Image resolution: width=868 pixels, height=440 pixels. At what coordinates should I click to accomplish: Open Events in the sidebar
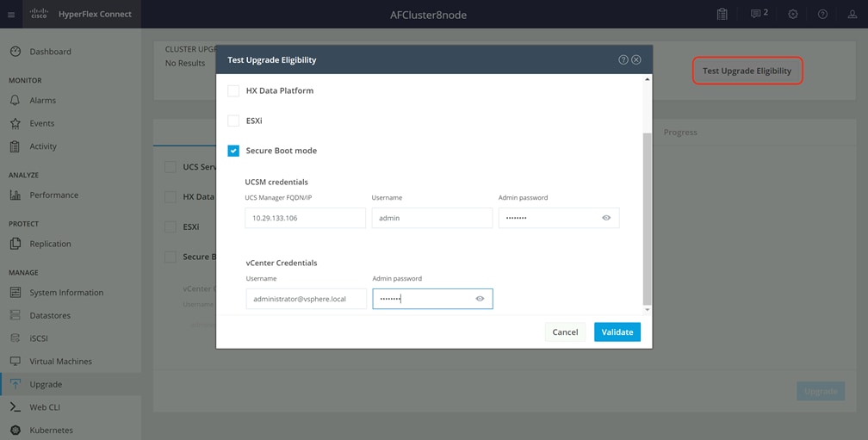(42, 123)
